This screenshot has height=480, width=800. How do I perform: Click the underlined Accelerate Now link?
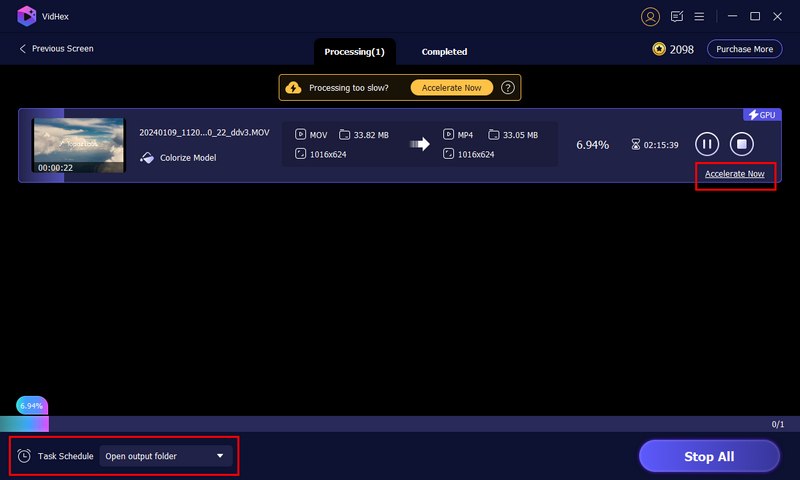point(734,174)
